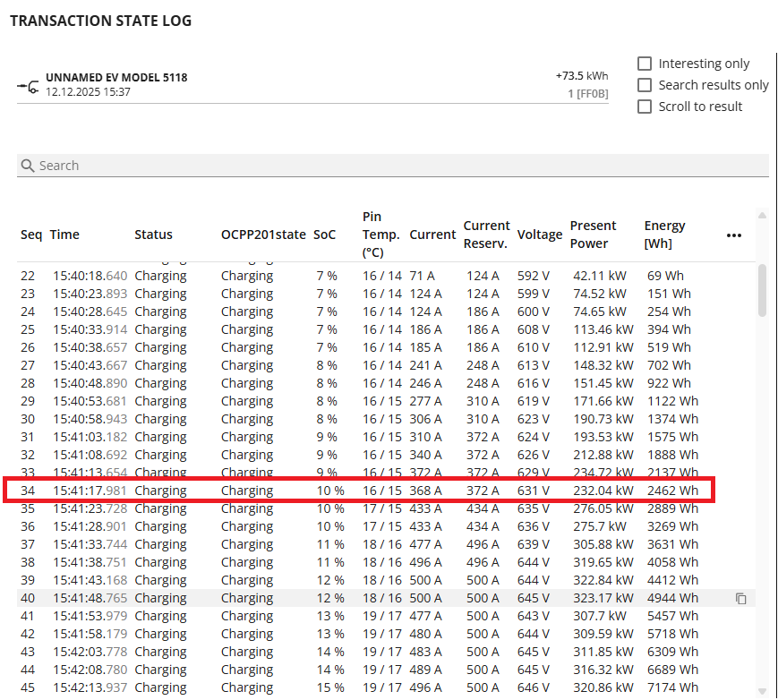The image size is (778, 700).
Task: Click the SoC column header
Action: 324,235
